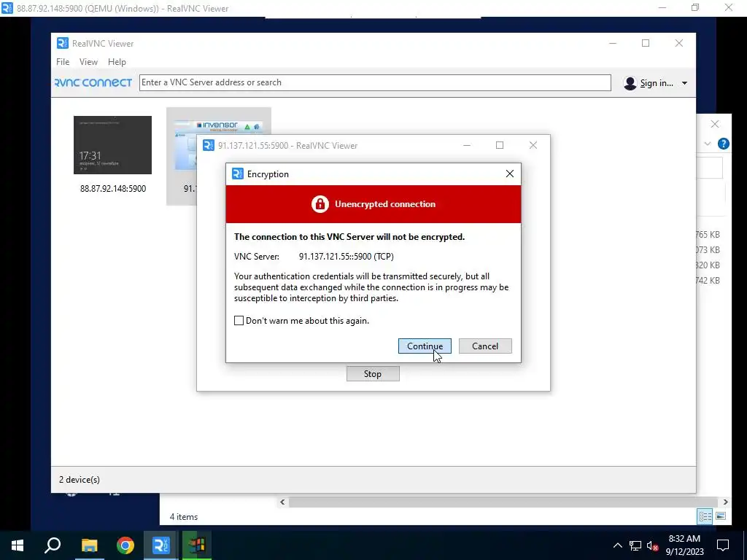
Task: Open the notification center icon
Action: click(x=723, y=545)
